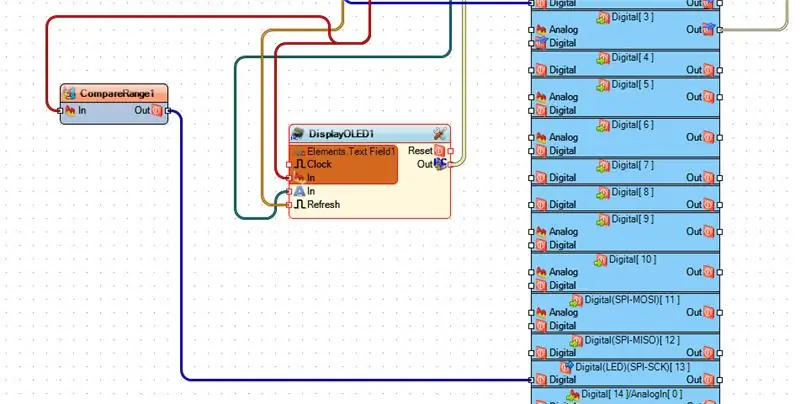Select the CompareRange1 component title
The image size is (800, 404).
(117, 94)
